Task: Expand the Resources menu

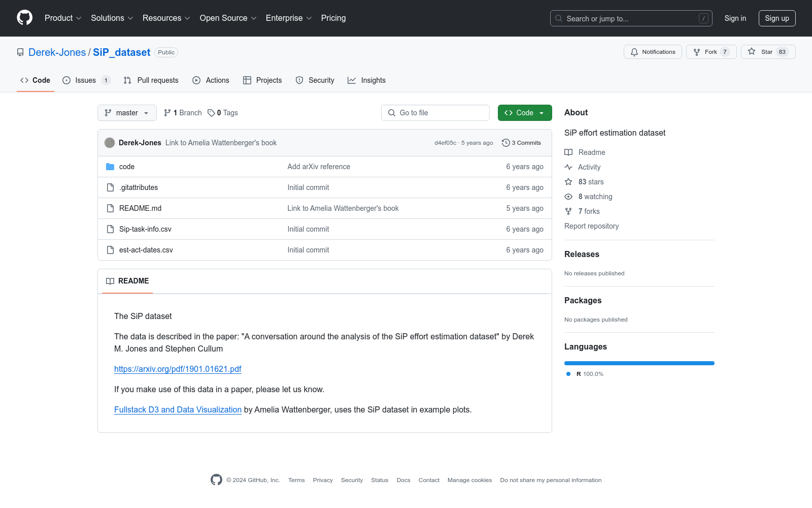Action: [x=166, y=18]
